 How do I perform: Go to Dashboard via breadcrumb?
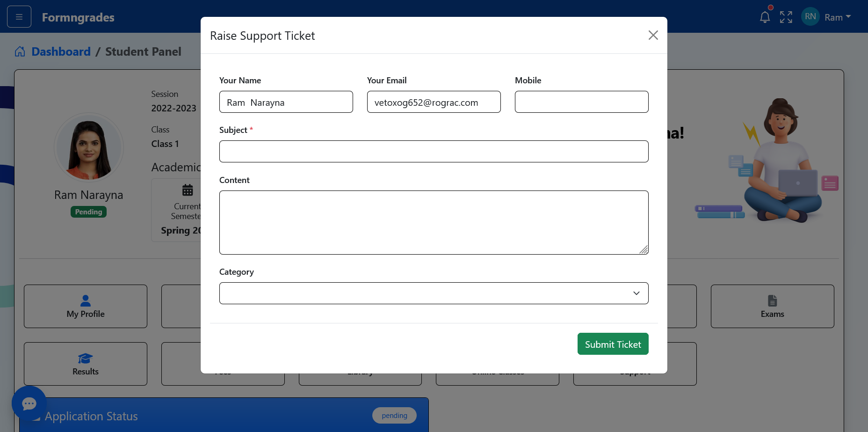pos(61,51)
